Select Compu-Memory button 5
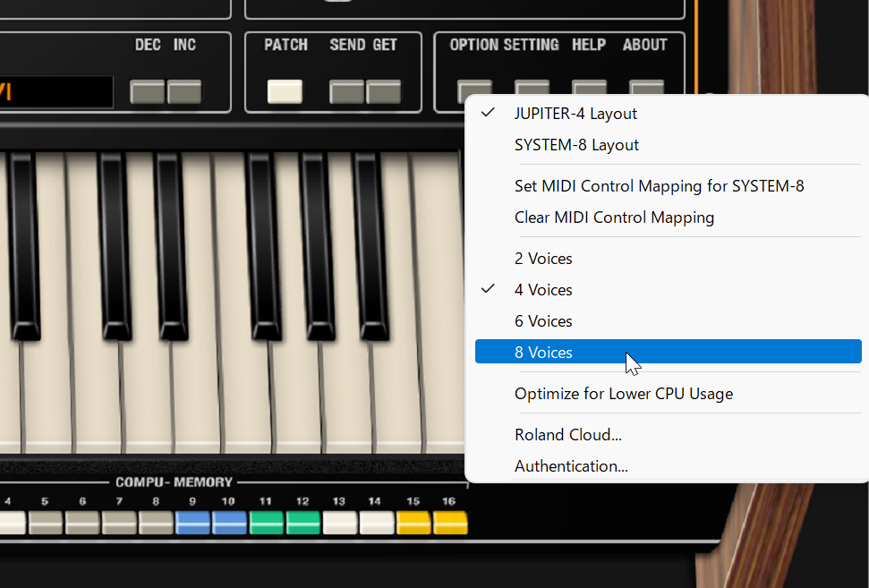The width and height of the screenshot is (869, 588). 46,523
